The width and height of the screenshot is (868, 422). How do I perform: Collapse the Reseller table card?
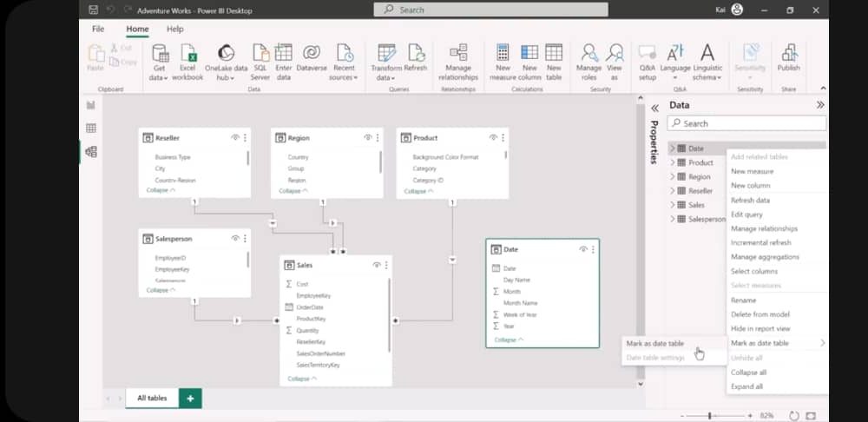pos(161,190)
